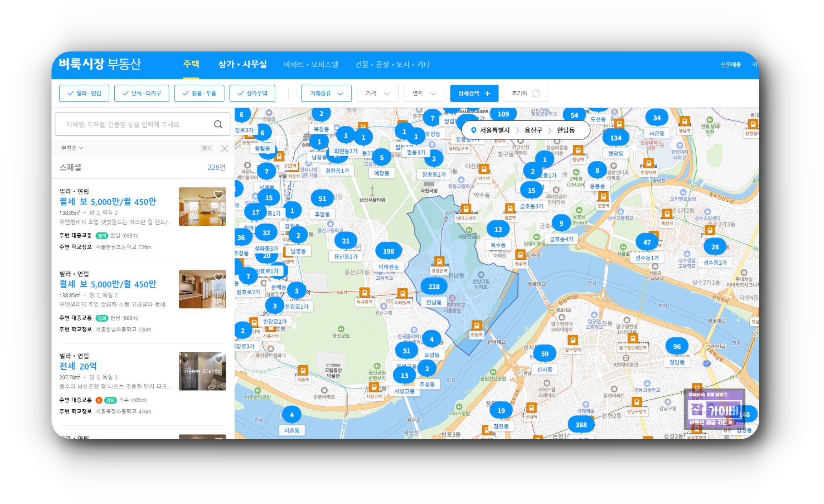
Task: Click 용산구 in the location breadcrumb
Action: 533,130
